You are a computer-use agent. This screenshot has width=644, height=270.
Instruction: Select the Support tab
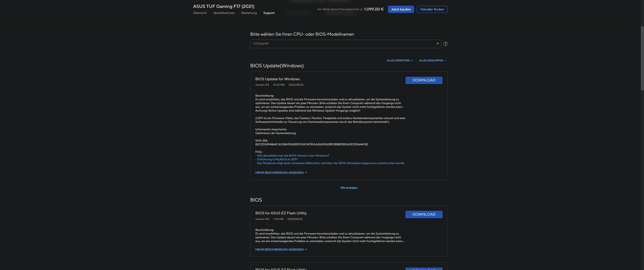coord(269,13)
